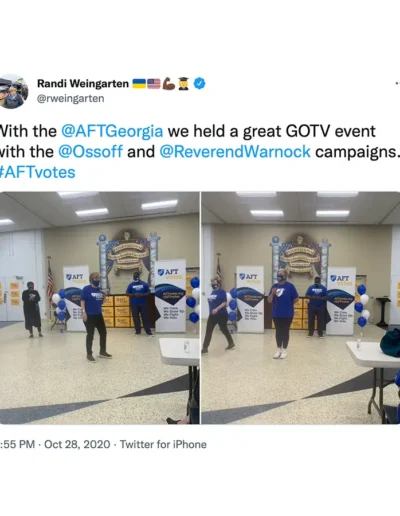Open the left event photo
The height and width of the screenshot is (516, 400).
click(100, 308)
